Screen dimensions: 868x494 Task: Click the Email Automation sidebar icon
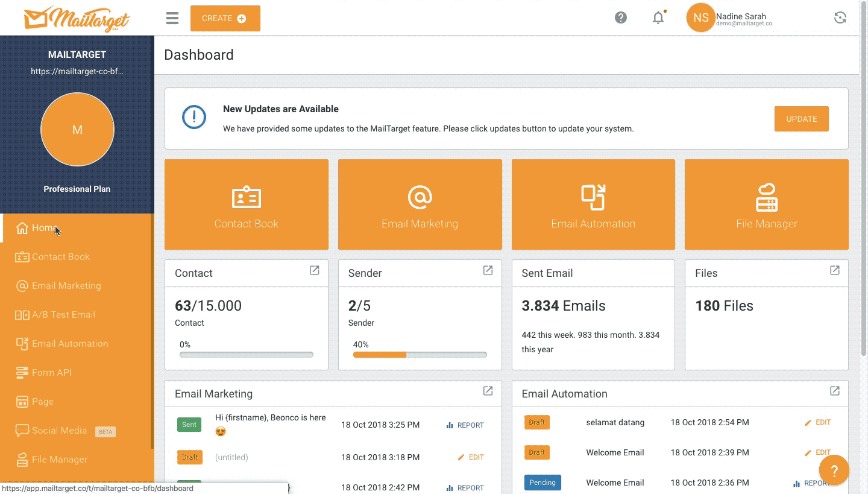coord(22,344)
